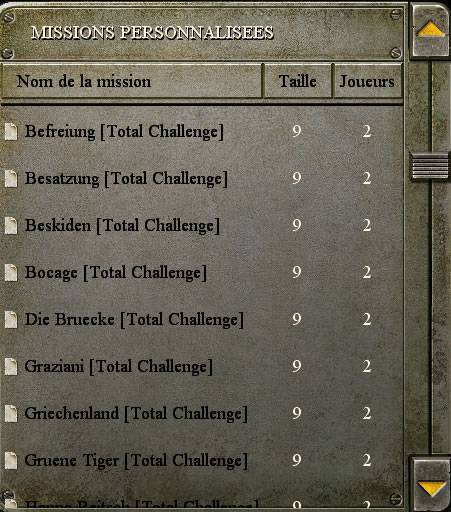Pick the Griechenland [Total Challenge] entry
Screen dimensions: 451x512
(x=202, y=413)
